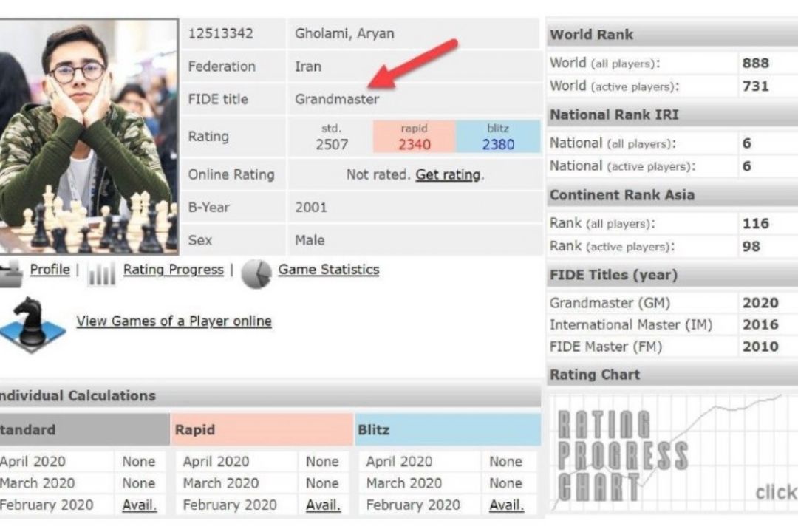Click Rapid April 2020 row label
The height and width of the screenshot is (532, 798).
pos(216,462)
